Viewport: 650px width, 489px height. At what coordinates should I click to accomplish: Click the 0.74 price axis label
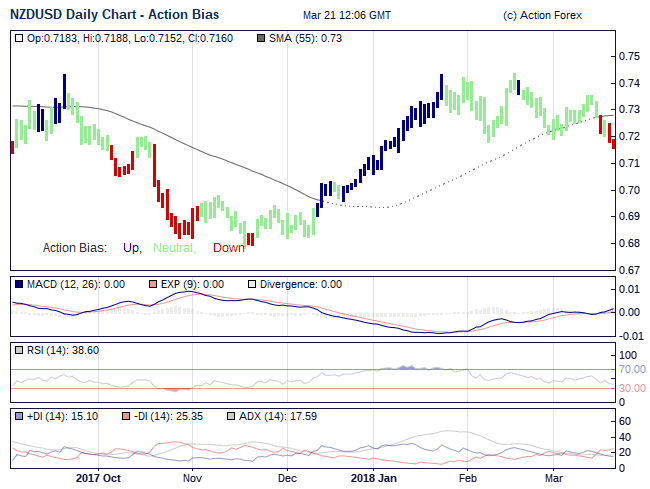pyautogui.click(x=629, y=83)
